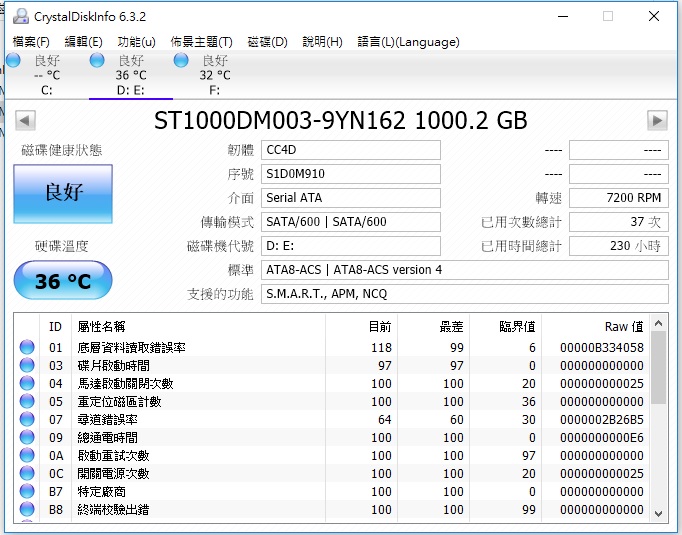Click blue status orb for attribute 05
Screen dimensions: 682x535
click(27, 401)
